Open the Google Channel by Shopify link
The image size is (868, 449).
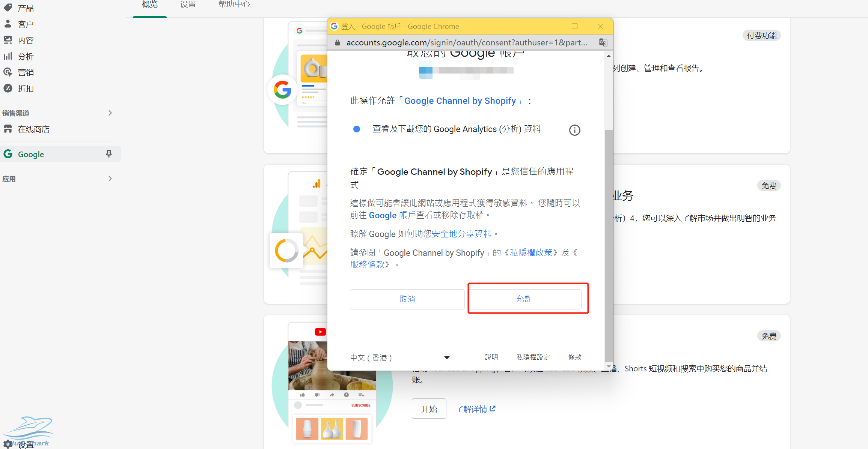[460, 101]
